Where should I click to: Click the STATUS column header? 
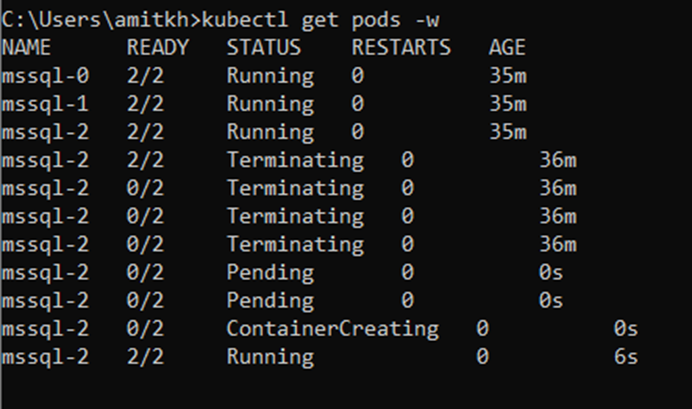264,47
